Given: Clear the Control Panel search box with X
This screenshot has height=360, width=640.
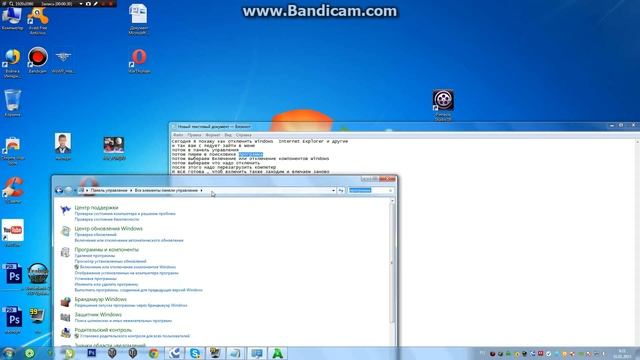Looking at the screenshot, I should coord(390,190).
